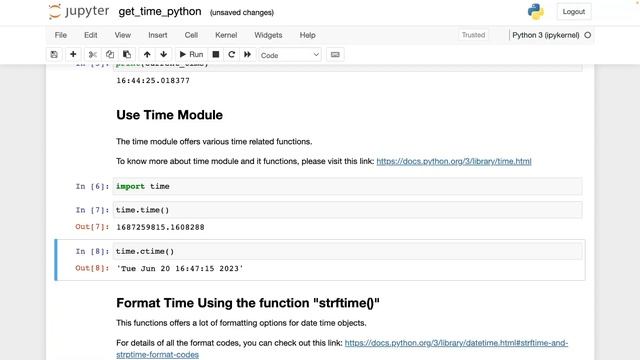This screenshot has height=360, width=640.
Task: Click the Python 3 (ipykernel) kernel name
Action: pos(546,35)
